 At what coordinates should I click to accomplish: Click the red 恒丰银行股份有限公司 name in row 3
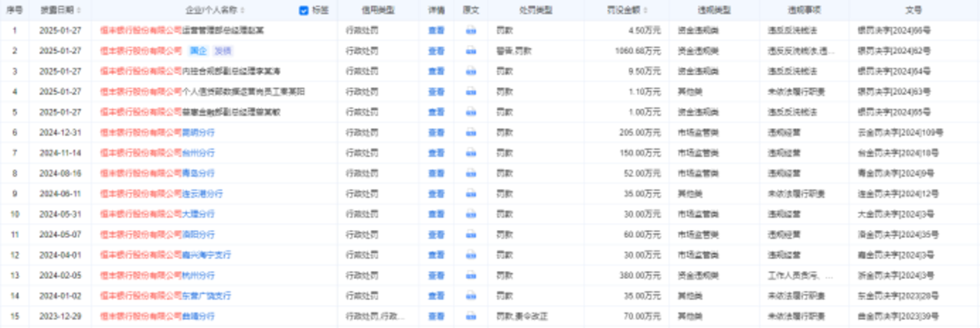141,71
